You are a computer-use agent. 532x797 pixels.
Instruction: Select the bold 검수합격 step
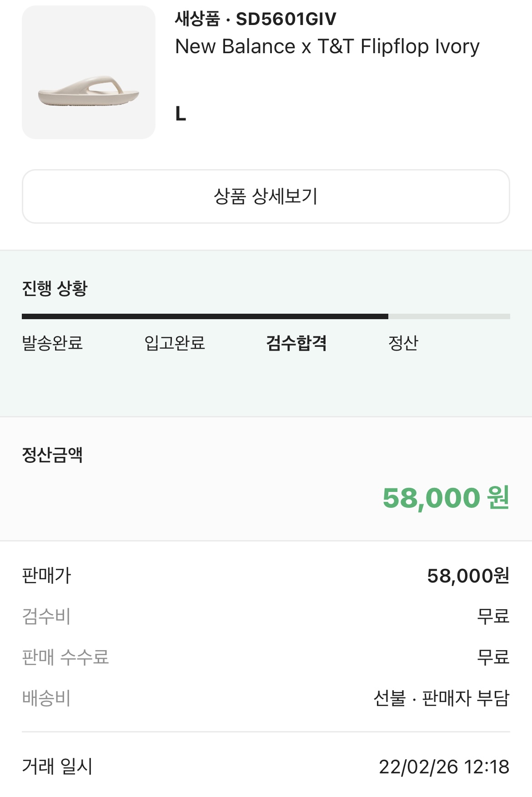[296, 343]
